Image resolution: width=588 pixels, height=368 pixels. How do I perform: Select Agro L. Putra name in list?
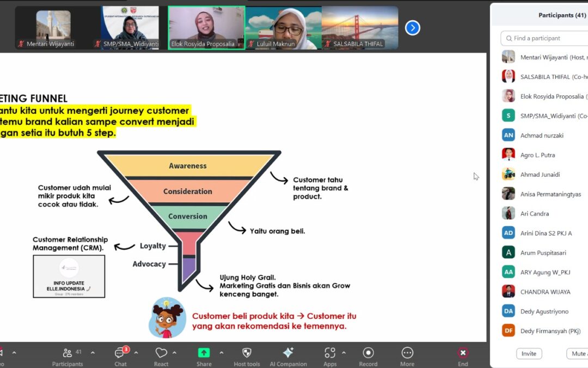pos(538,155)
